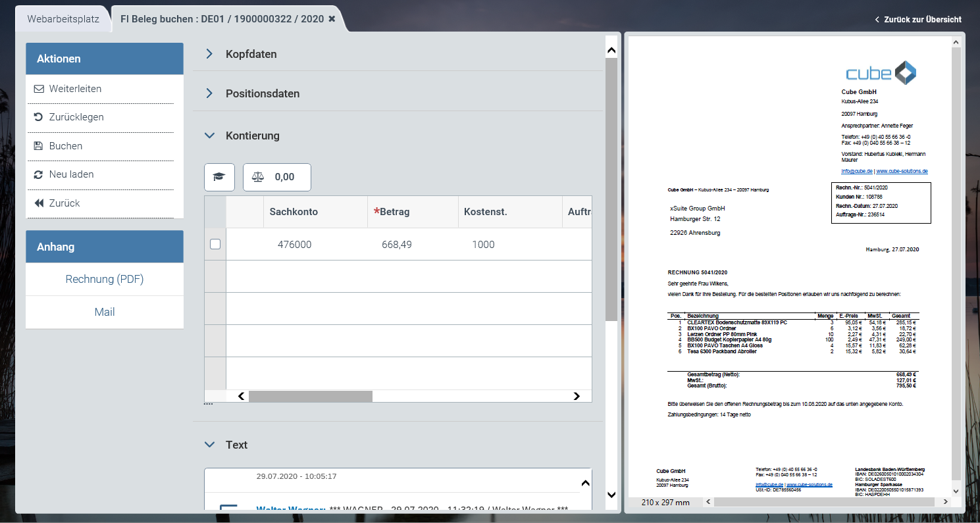Viewport: 980px width, 523px height.
Task: Expand the Kopfdaten section
Action: 210,54
